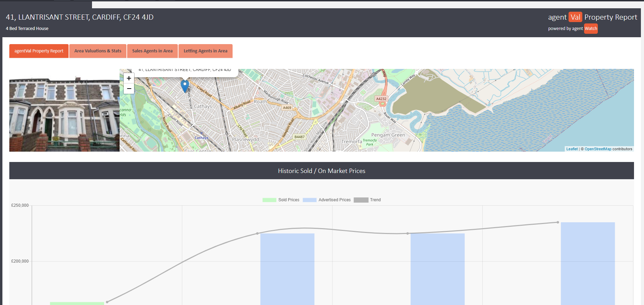Click the A4232 road label on map
644x305 pixels.
tap(381, 99)
